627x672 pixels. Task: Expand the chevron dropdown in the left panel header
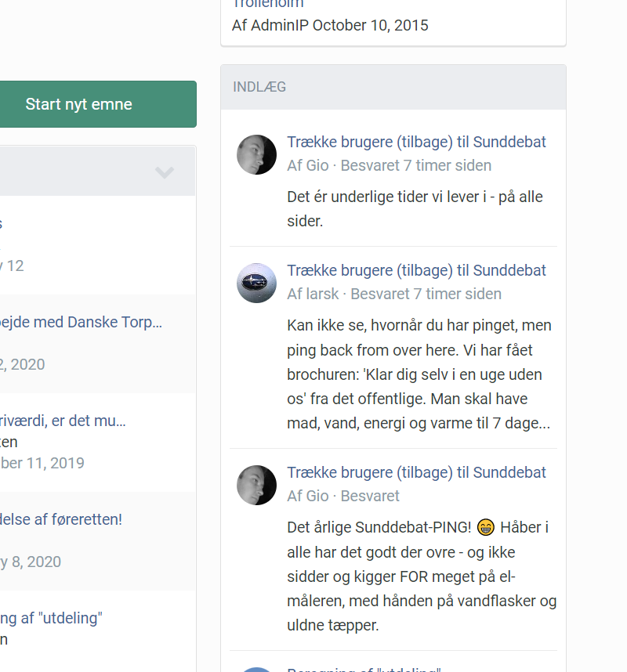(165, 172)
